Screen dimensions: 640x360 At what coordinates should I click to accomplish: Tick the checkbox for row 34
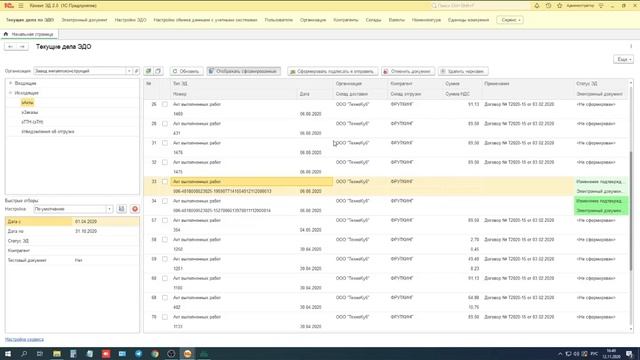165,201
